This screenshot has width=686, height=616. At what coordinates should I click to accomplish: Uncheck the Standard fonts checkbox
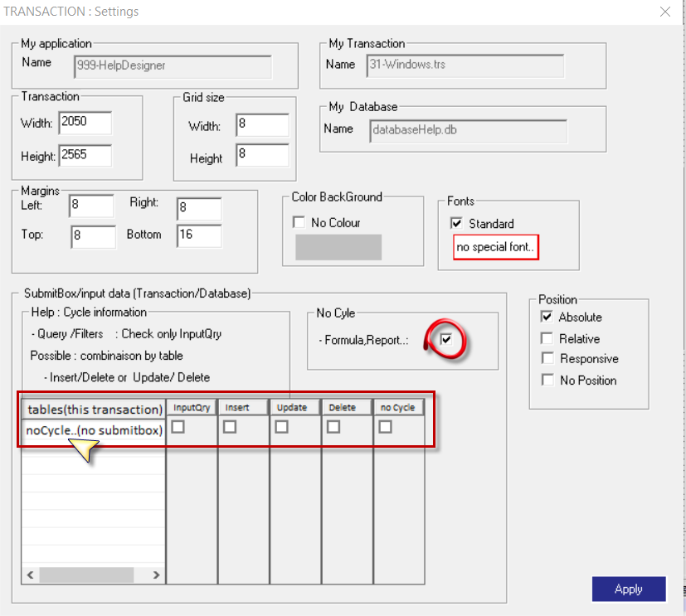click(x=456, y=223)
